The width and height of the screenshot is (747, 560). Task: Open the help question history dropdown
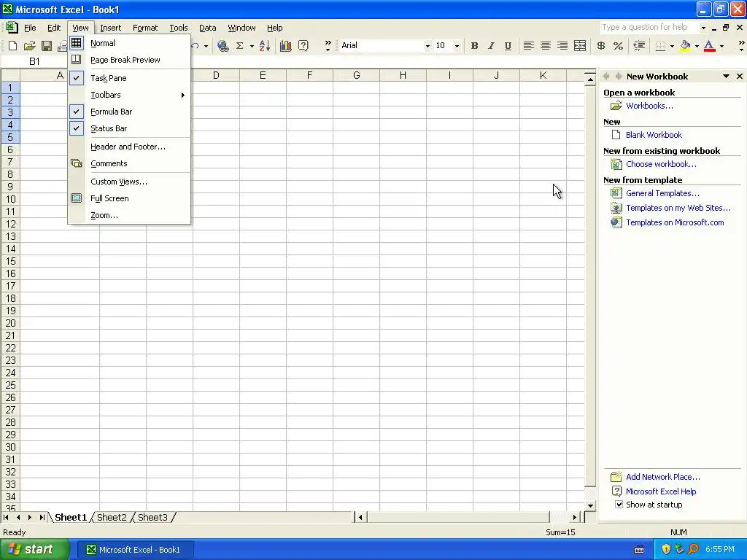tap(703, 28)
